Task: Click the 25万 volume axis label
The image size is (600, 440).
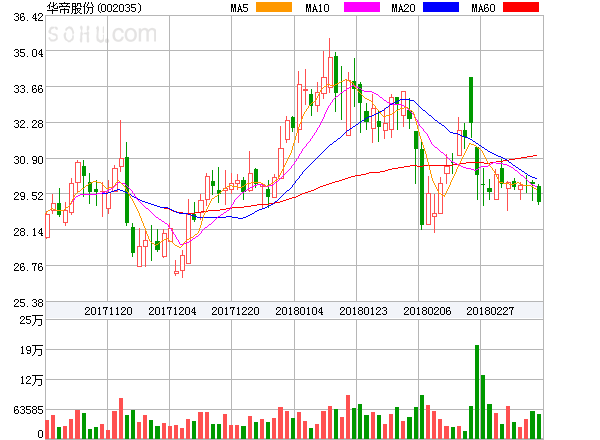Action: tap(31, 320)
